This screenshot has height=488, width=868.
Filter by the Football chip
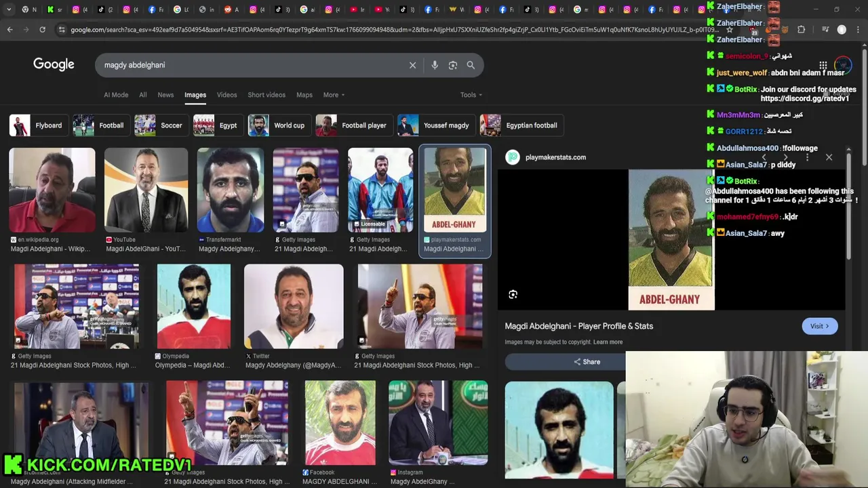tap(100, 125)
